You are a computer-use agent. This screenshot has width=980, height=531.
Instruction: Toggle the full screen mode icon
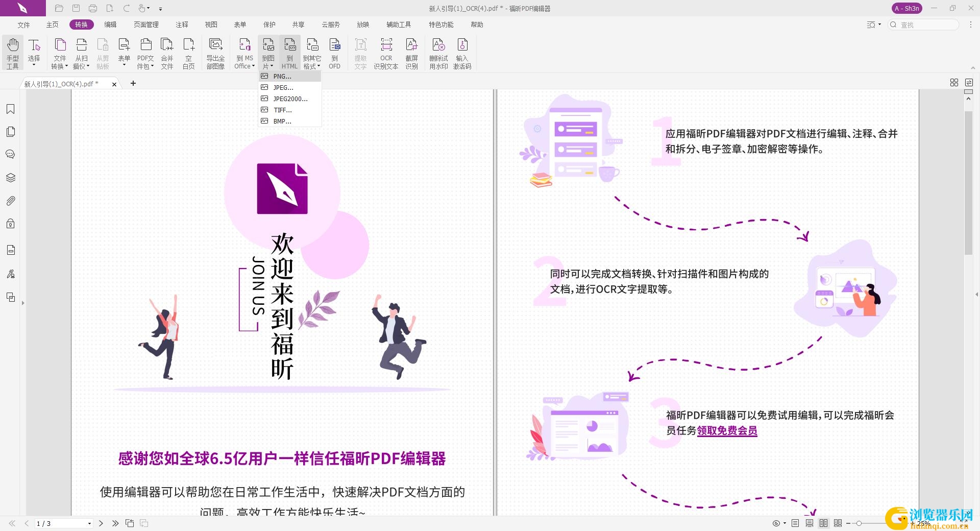(x=964, y=523)
